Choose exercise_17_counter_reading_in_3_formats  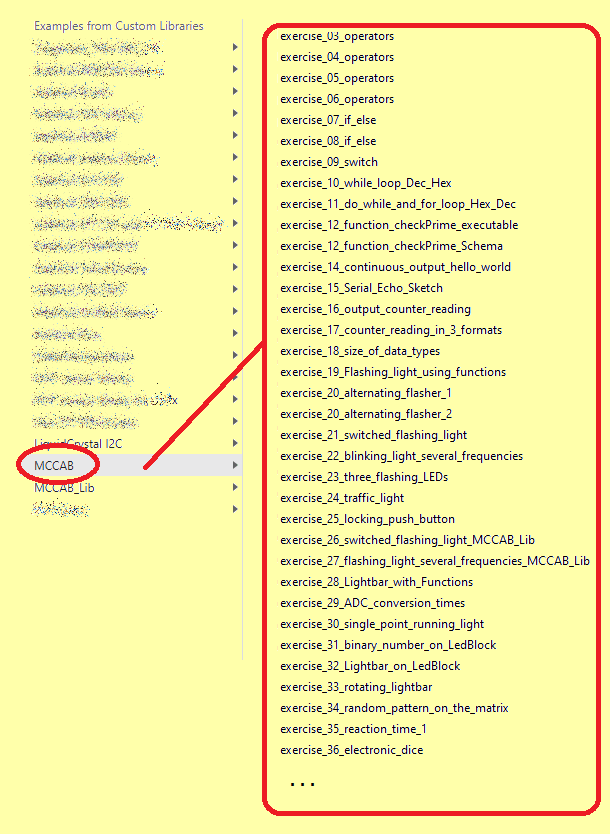pyautogui.click(x=391, y=330)
